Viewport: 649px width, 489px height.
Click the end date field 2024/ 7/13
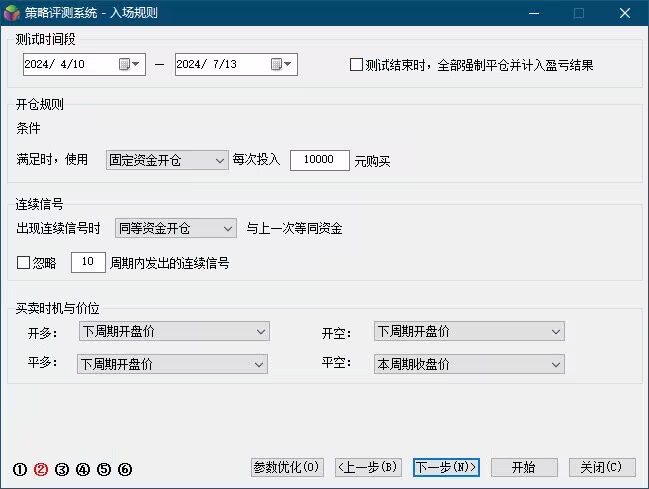236,64
